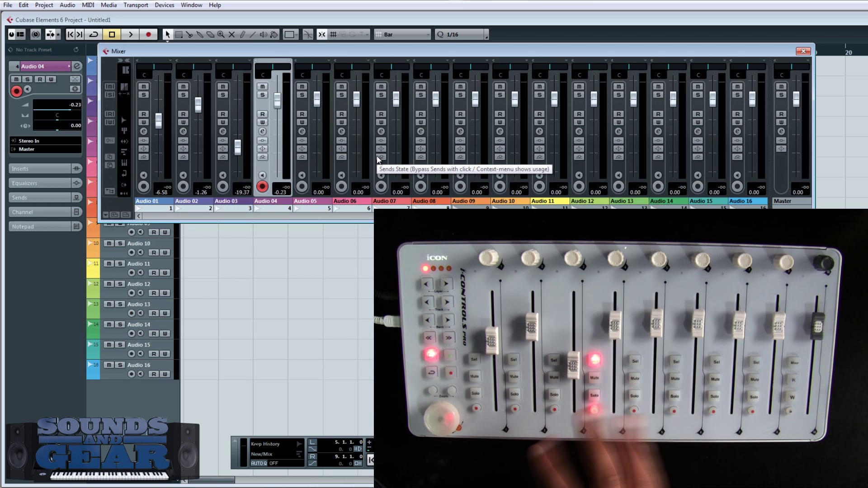
Task: Open channel settings with the e icon on Audio 05
Action: 301,131
